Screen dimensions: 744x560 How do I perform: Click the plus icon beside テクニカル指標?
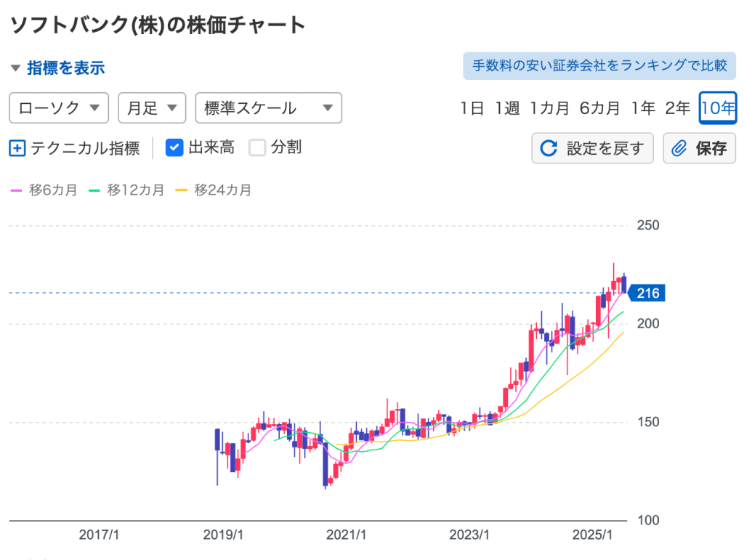click(17, 148)
